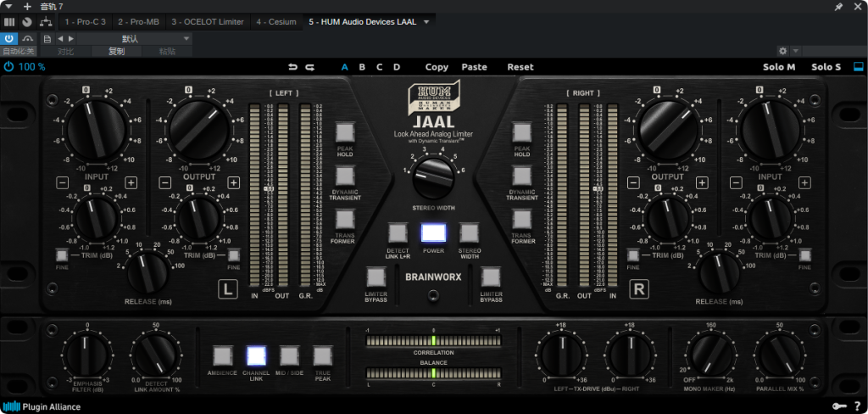868x414 pixels.
Task: Decrease left INPUT with minus button
Action: point(63,182)
